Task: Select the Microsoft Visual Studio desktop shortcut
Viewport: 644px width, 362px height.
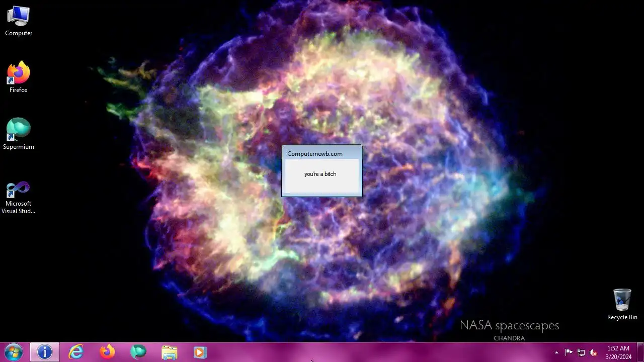Action: tap(19, 198)
